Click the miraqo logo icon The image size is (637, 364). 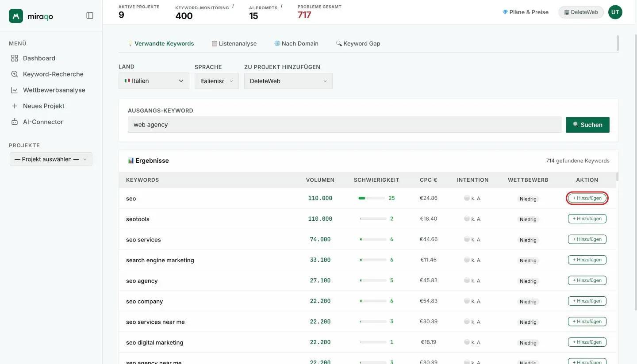(x=16, y=16)
